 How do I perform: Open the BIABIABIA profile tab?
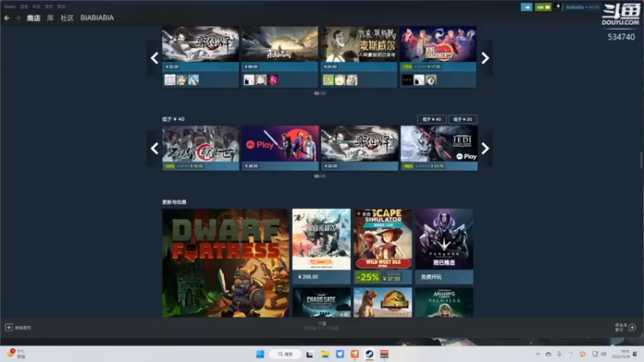97,18
